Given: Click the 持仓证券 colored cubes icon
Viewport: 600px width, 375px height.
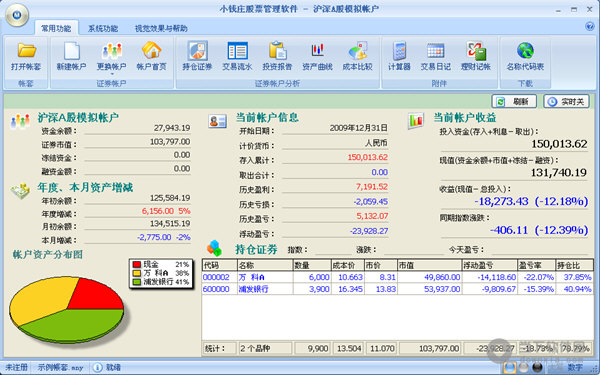Looking at the screenshot, I should tap(214, 248).
